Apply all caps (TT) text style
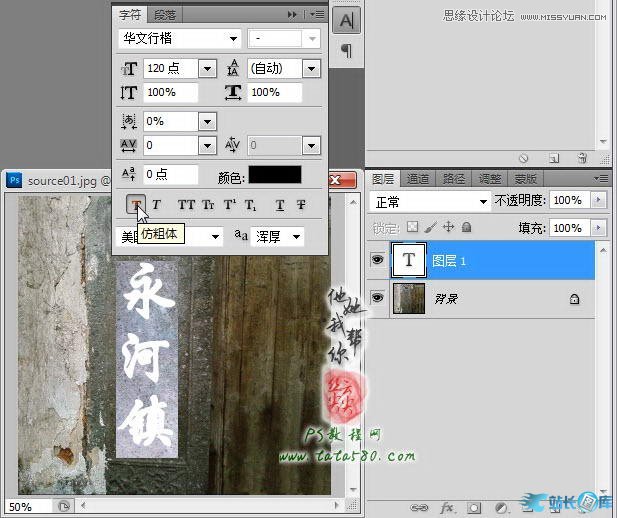The height and width of the screenshot is (518, 617). click(x=186, y=204)
